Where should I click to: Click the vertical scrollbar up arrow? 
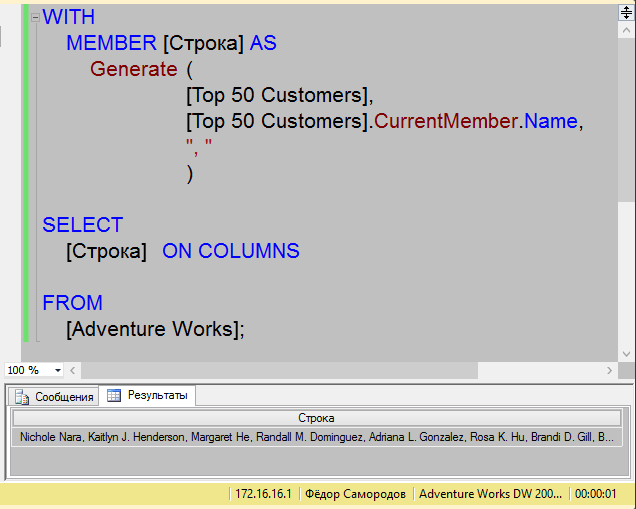(626, 30)
